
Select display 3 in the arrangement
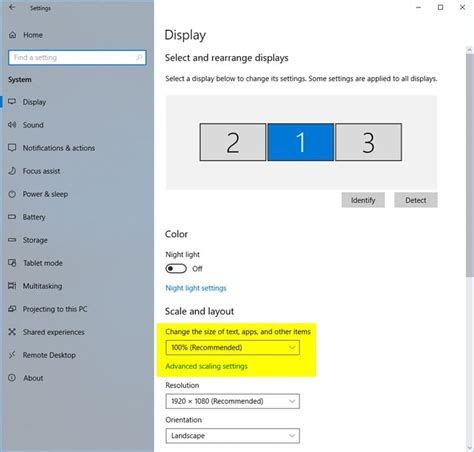click(368, 142)
